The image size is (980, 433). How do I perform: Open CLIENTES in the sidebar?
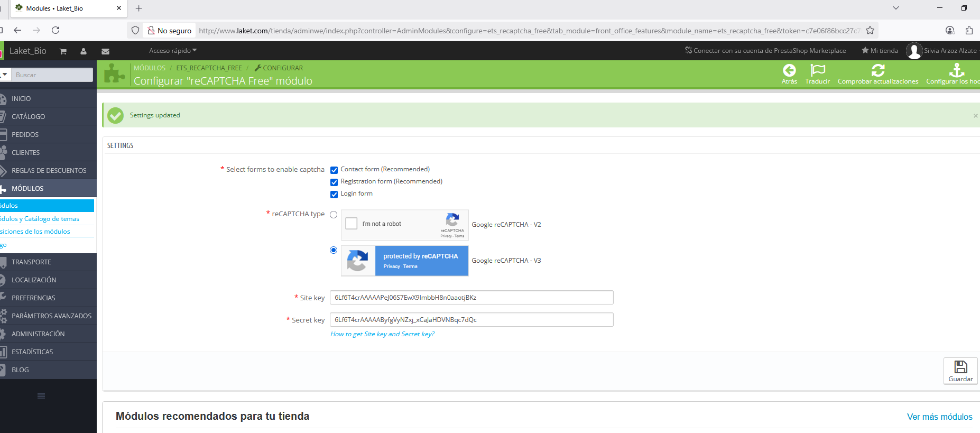coord(48,153)
